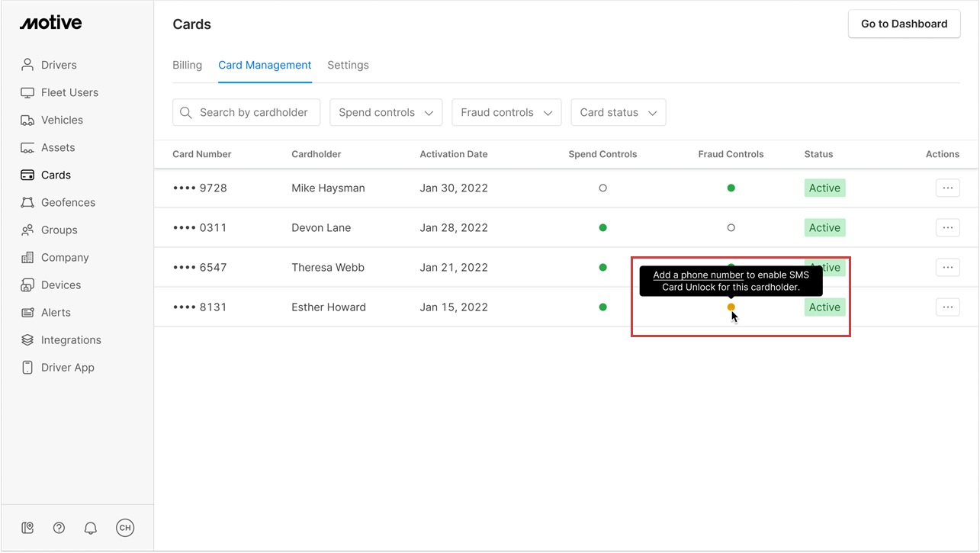
Task: Open actions menu for Mike Haysman
Action: (x=947, y=188)
